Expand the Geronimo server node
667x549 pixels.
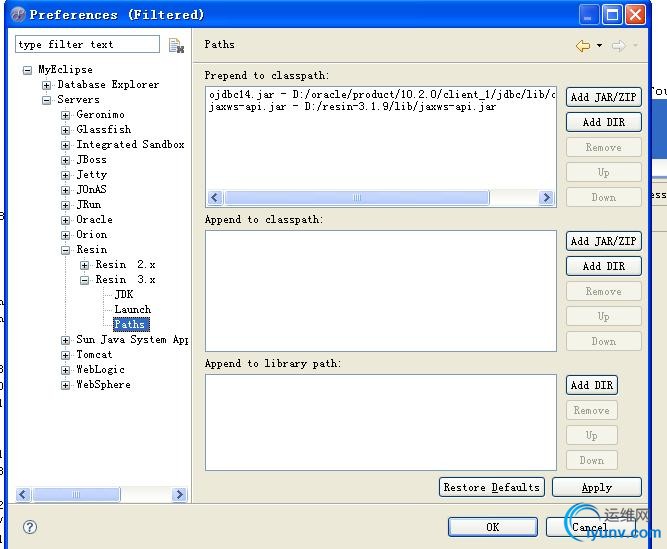click(66, 115)
